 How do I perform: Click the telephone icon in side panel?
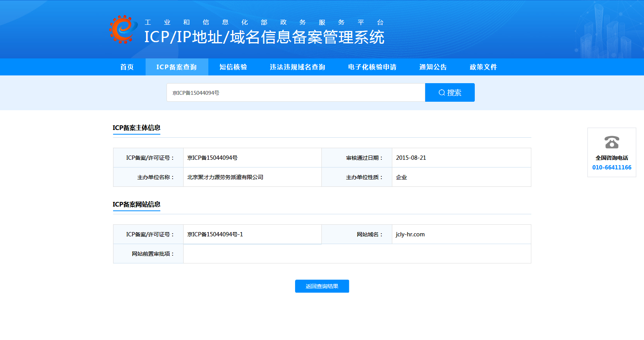tap(611, 142)
